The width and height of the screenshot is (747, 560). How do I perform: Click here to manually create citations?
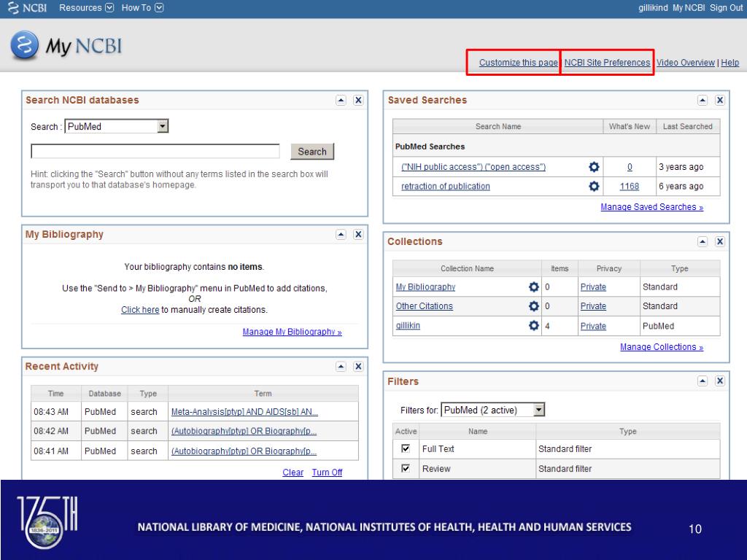[140, 309]
